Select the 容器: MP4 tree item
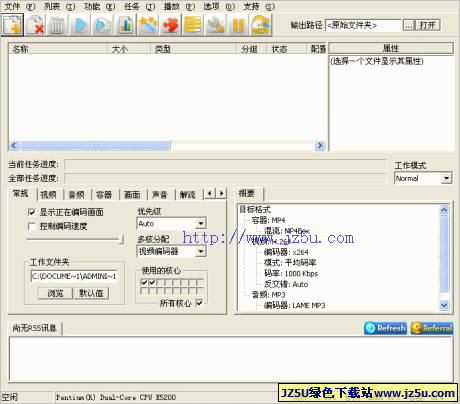This screenshot has height=404, width=460. coord(268,220)
